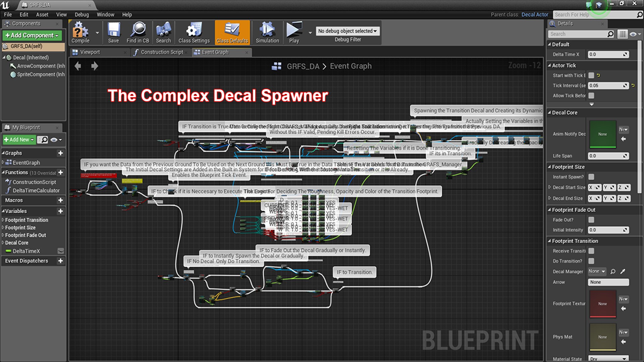Play the level in editor
Viewport: 644px width, 362px height.
[x=294, y=33]
